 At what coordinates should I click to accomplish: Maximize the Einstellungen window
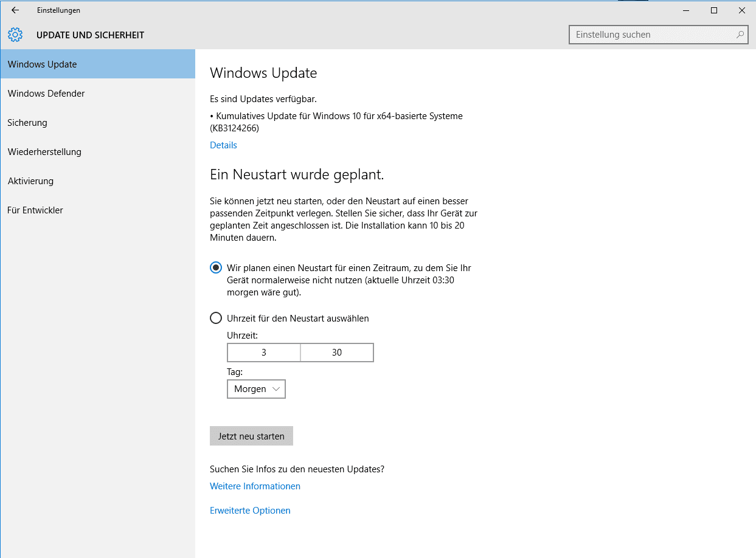(714, 10)
